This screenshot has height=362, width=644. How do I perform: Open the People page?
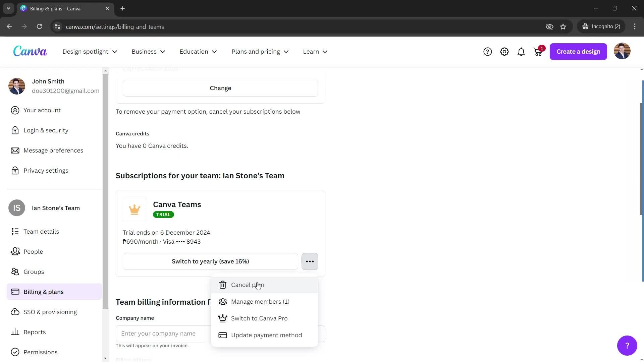tap(54, 252)
